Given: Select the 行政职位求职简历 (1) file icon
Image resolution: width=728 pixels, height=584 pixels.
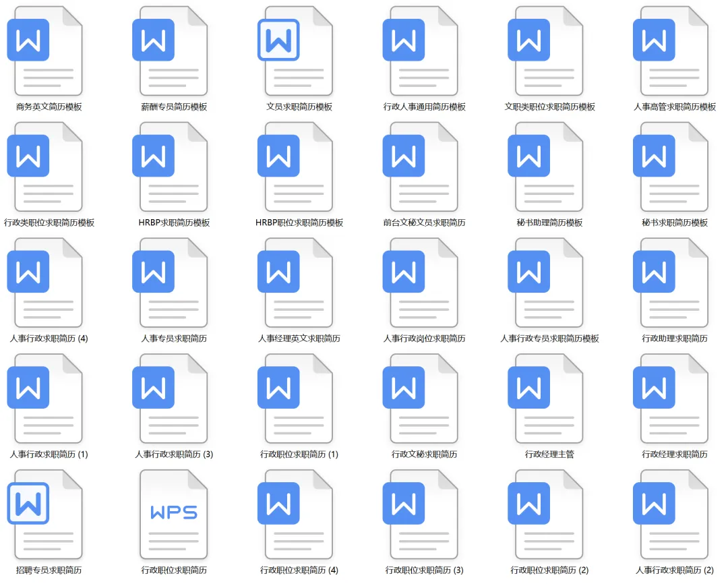Looking at the screenshot, I should tap(295, 398).
